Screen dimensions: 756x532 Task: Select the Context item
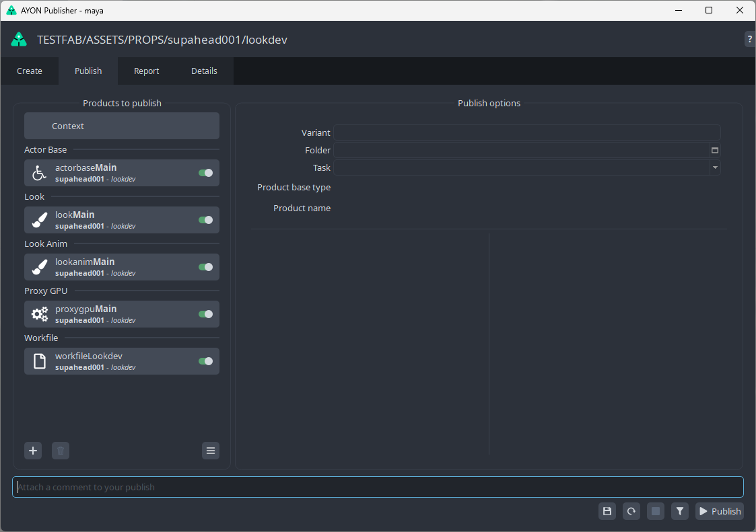tap(121, 126)
